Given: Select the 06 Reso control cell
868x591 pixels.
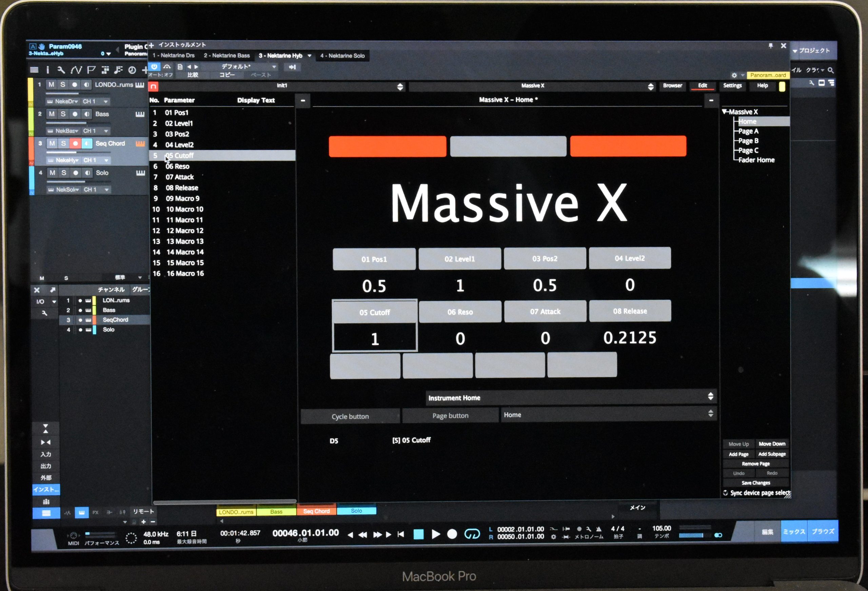Looking at the screenshot, I should pos(460,325).
